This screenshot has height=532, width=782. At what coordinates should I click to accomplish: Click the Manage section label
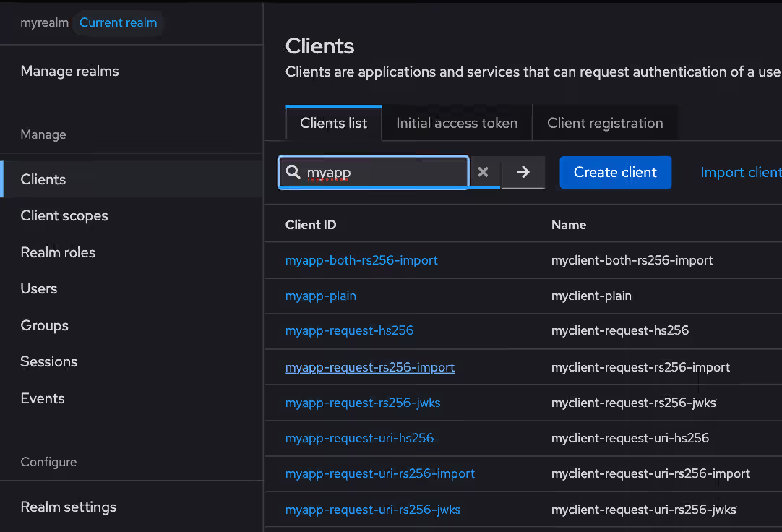[x=43, y=134]
